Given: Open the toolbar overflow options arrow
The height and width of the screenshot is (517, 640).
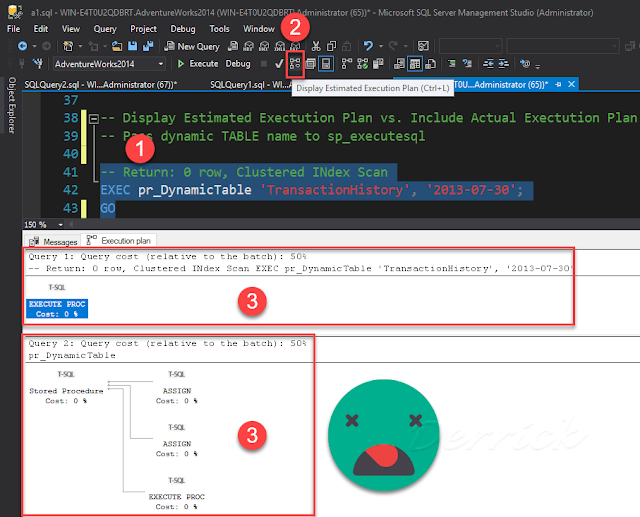Looking at the screenshot, I should pyautogui.click(x=538, y=65).
